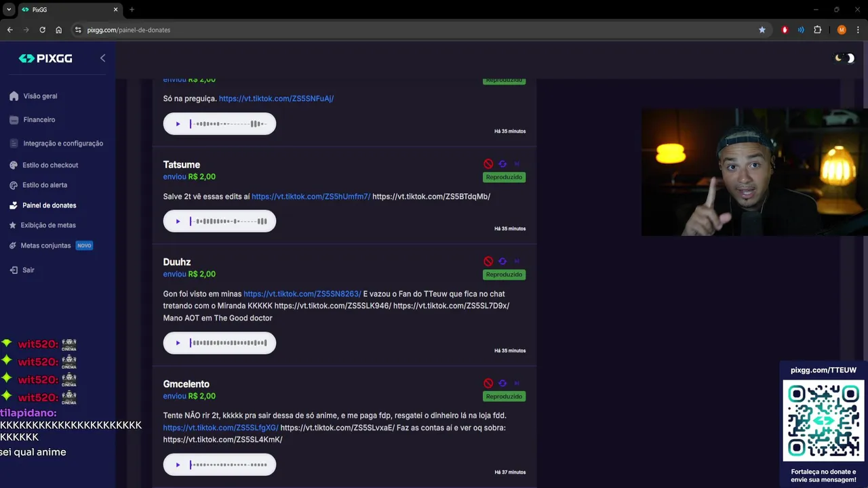Block Tatsume's donation with the red icon
Viewport: 868px width, 488px height.
[488, 164]
